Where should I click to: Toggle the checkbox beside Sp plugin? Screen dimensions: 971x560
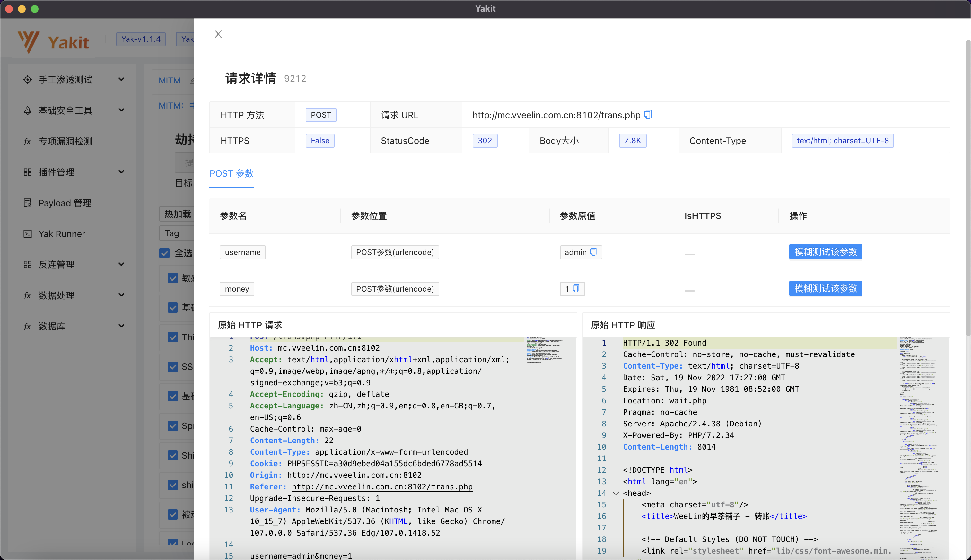(x=173, y=426)
